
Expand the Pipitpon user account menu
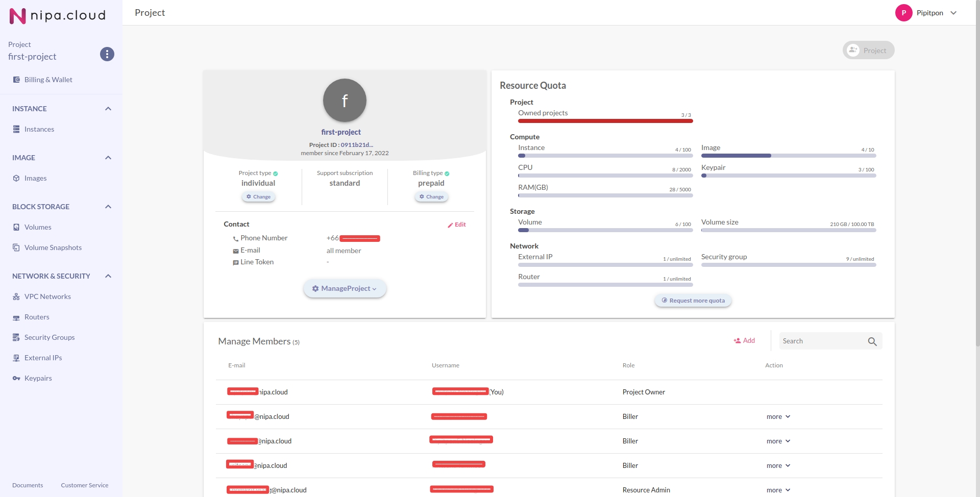[953, 13]
